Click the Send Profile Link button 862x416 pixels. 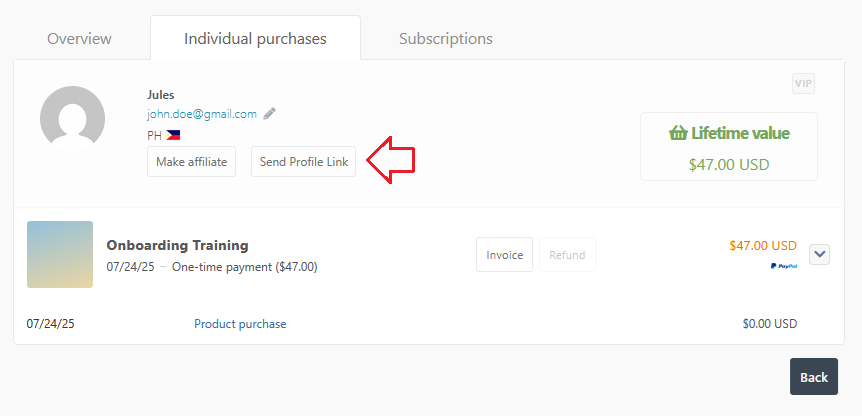[303, 162]
